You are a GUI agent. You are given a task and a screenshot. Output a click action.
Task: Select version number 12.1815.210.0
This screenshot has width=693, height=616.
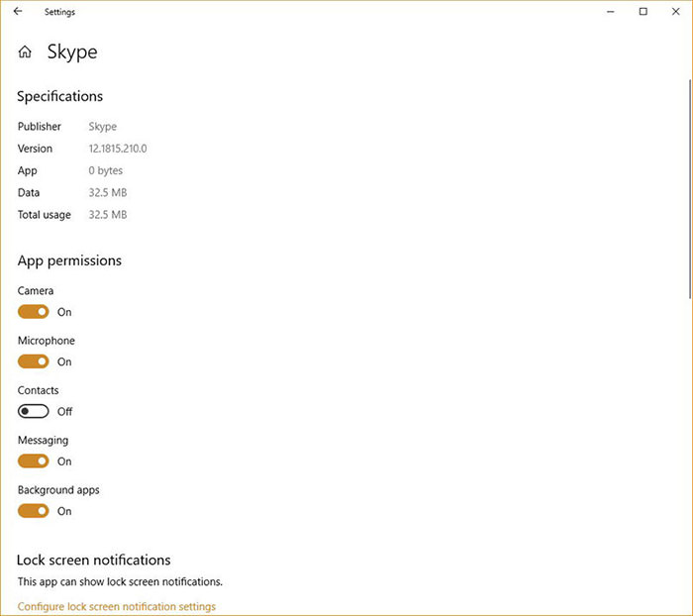[x=118, y=149]
